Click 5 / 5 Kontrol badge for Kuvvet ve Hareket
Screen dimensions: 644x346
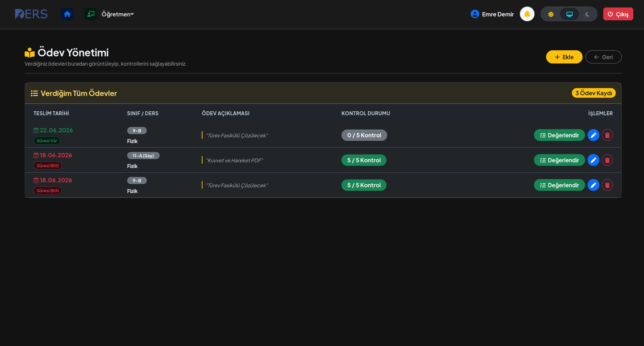[x=364, y=160]
